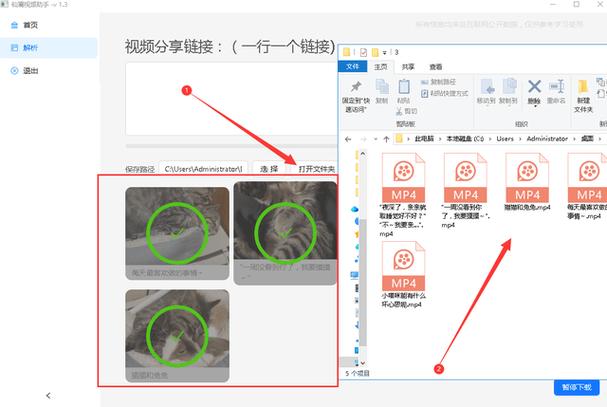This screenshot has height=407, width=607.
Task: Click 本地磁盘 (C:) in the breadcrumb
Action: tap(465, 139)
